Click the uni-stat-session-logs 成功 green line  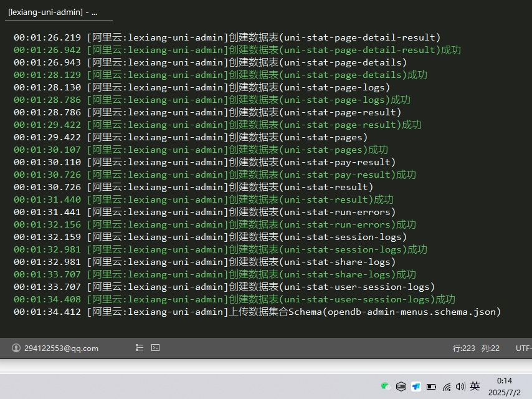pyautogui.click(x=220, y=249)
